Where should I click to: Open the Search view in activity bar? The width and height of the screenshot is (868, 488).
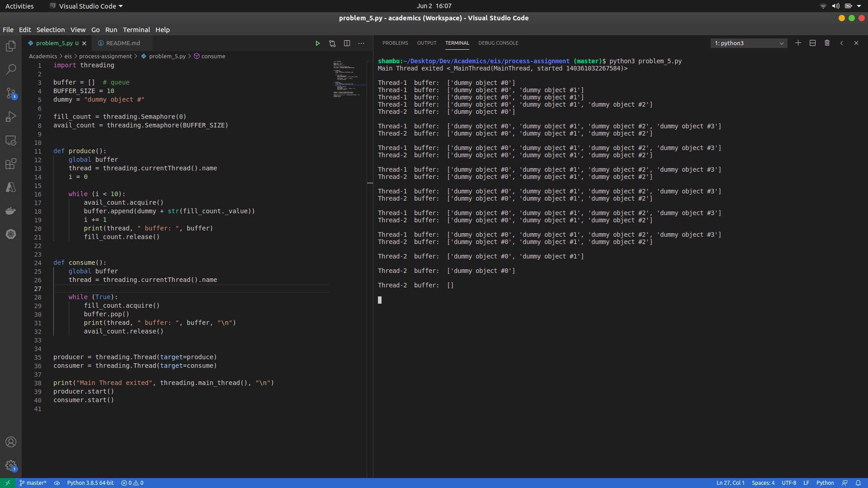tap(11, 70)
